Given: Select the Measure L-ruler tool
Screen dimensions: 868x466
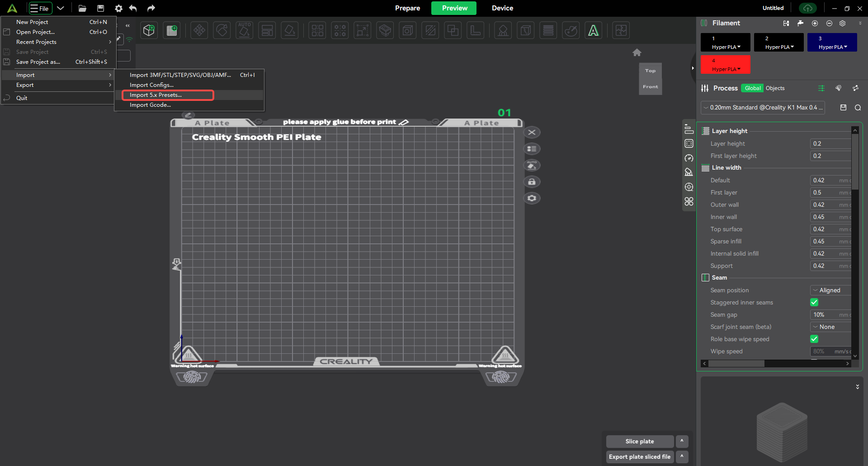Looking at the screenshot, I should (476, 30).
